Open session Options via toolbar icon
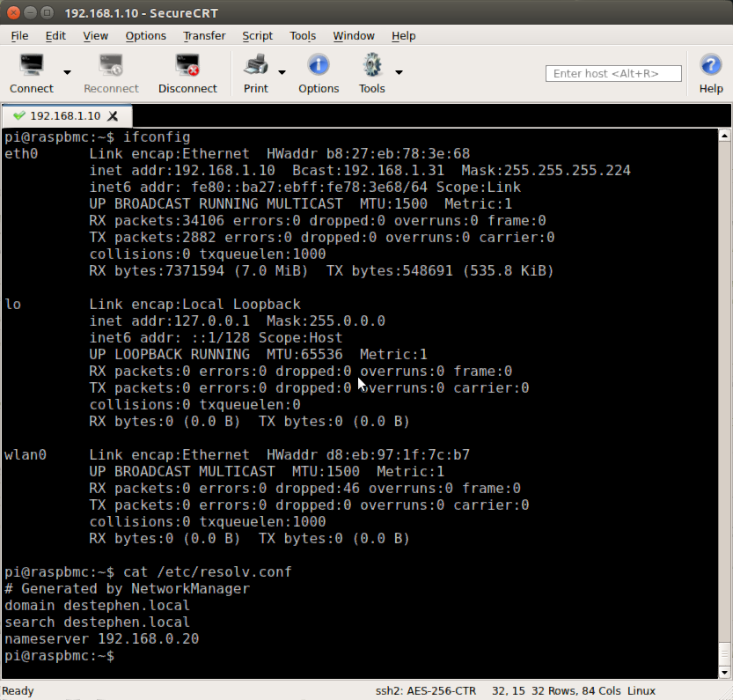This screenshot has height=700, width=733. click(319, 65)
